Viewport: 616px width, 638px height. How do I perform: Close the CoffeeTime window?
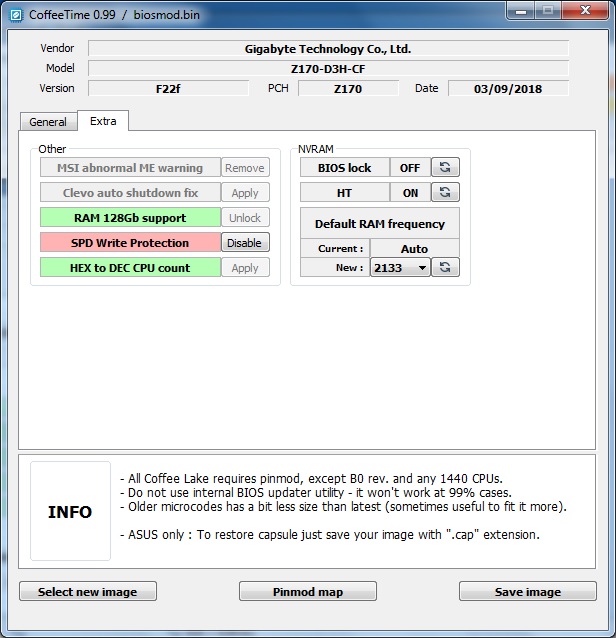tap(585, 11)
